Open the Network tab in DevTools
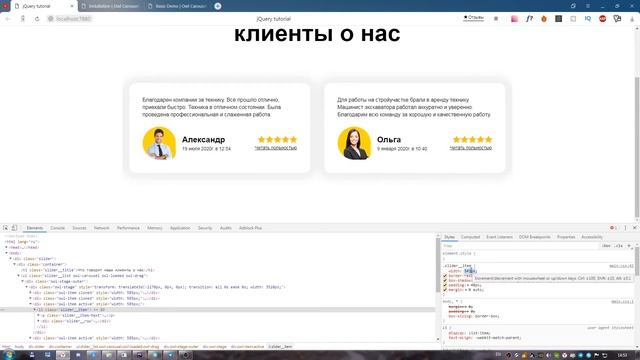640x360 pixels. click(101, 228)
